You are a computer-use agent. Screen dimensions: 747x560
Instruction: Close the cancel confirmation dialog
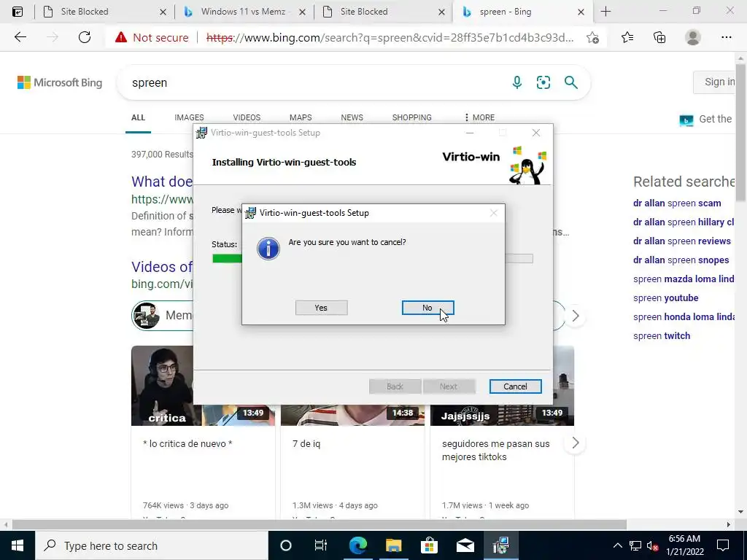[x=494, y=213]
